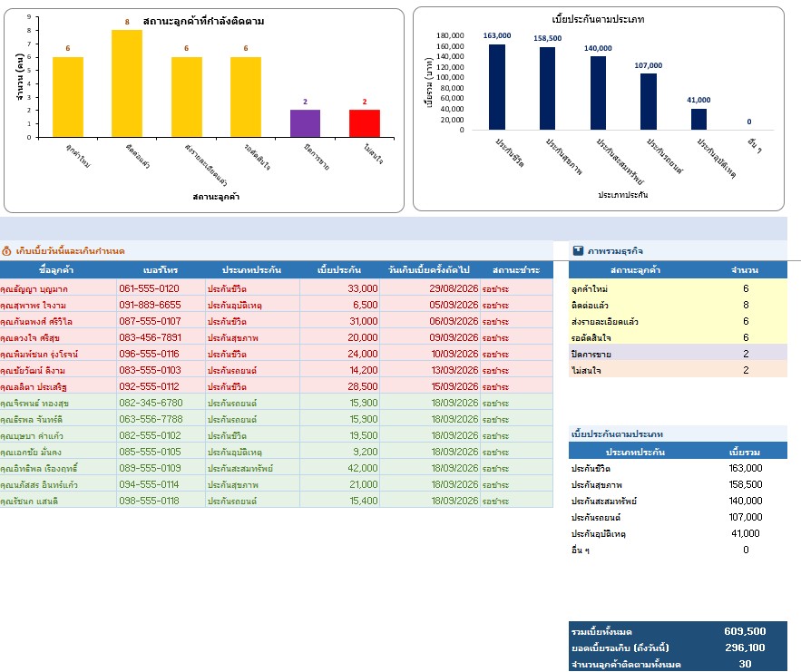Select the ประกันชีวิต bar labeled 163,000

point(497,87)
